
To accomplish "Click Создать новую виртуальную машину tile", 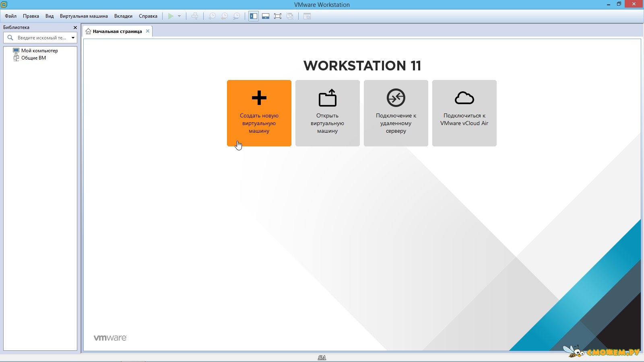I will (x=259, y=113).
